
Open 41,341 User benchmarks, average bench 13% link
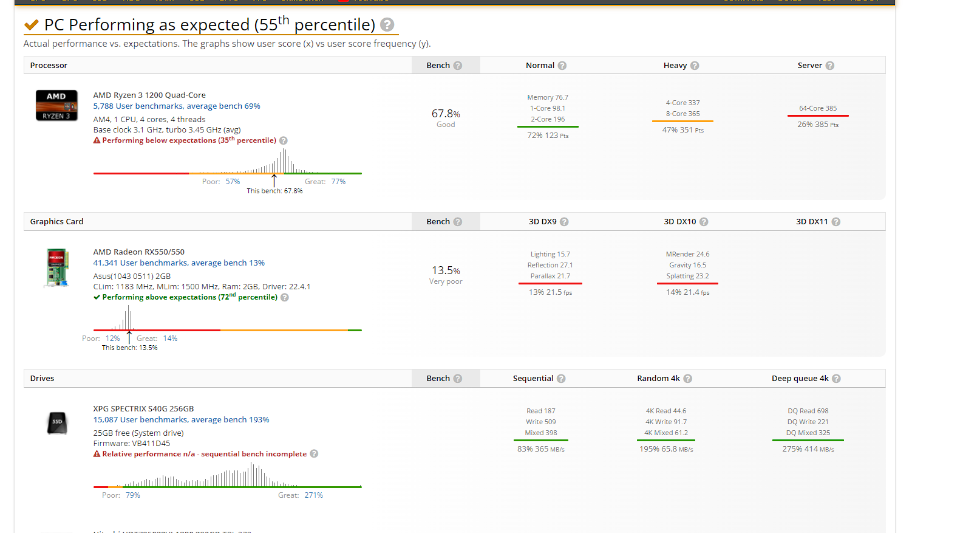pos(179,263)
